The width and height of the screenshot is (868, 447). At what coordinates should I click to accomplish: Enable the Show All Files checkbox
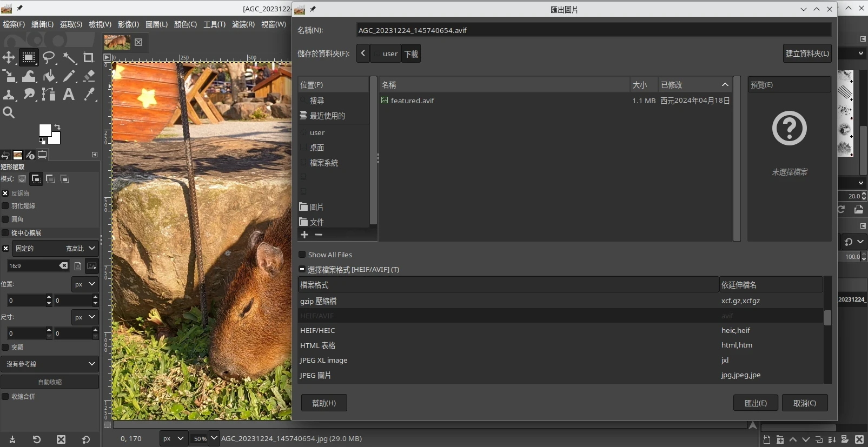pyautogui.click(x=302, y=255)
